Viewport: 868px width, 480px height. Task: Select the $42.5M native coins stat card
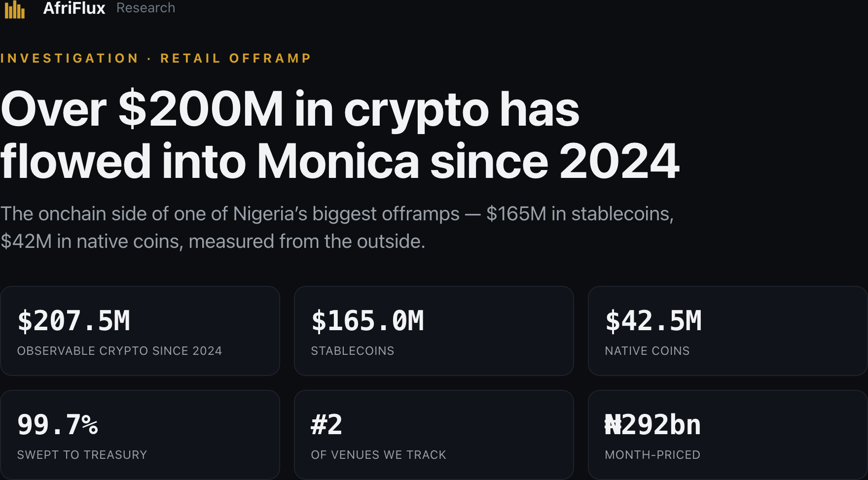tap(728, 331)
